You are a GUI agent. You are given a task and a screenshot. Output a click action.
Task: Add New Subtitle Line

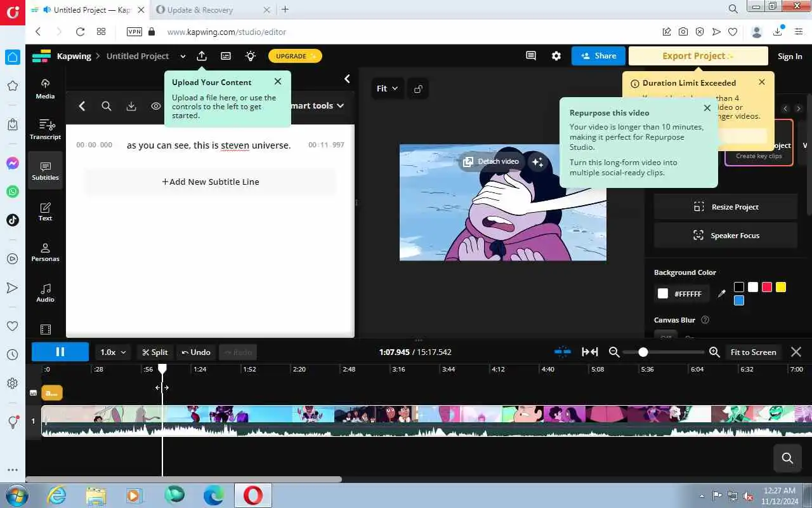click(211, 182)
